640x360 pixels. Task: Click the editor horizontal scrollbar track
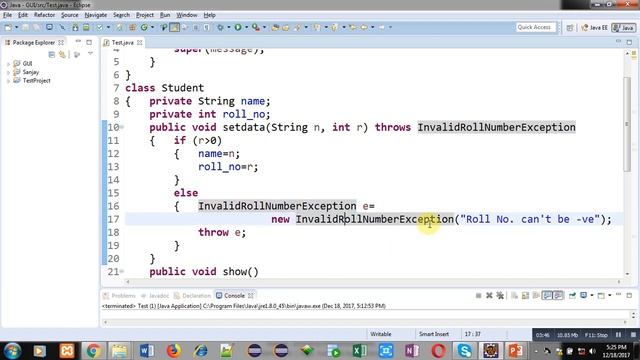373,282
